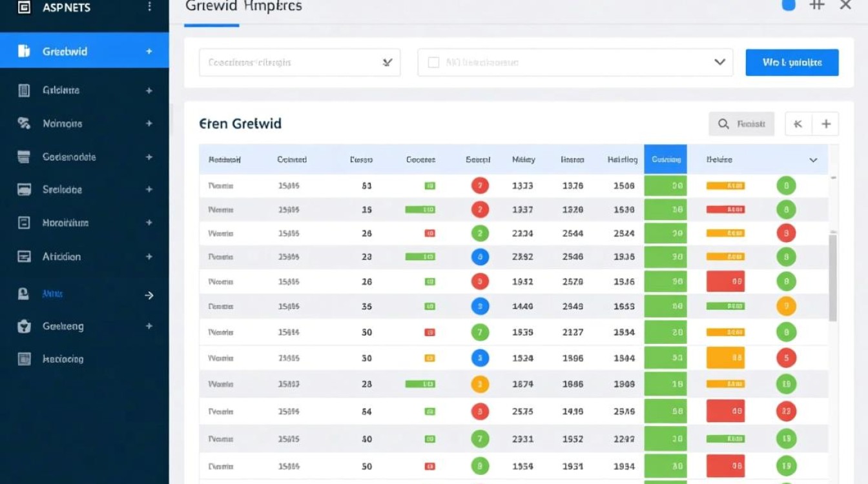The width and height of the screenshot is (868, 484).
Task: Click the orange progress bar in the first row
Action: [725, 185]
